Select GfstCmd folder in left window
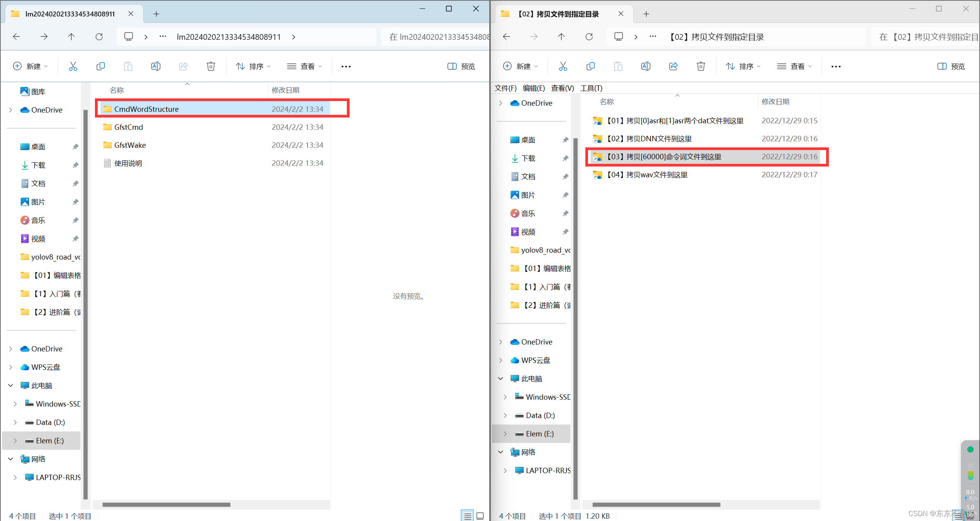The height and width of the screenshot is (521, 980). click(215, 127)
